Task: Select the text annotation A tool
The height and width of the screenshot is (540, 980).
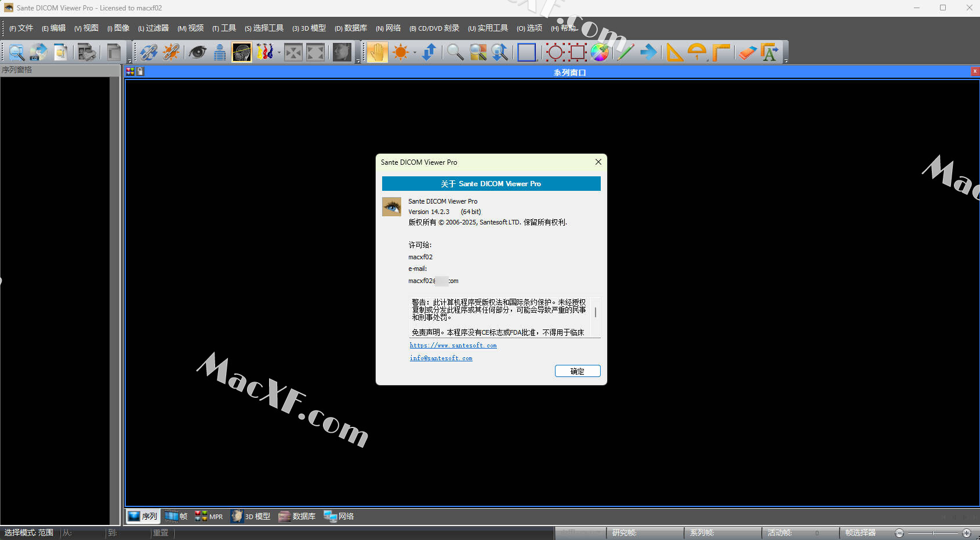Action: 770,52
